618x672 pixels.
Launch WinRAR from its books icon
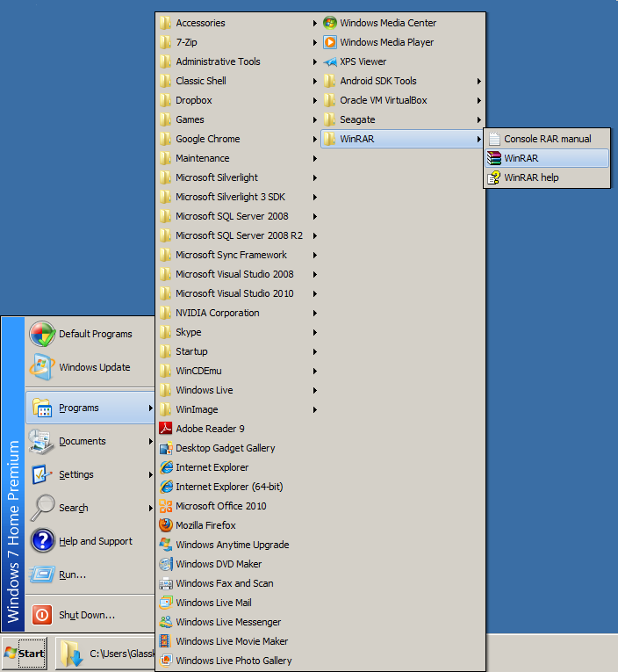[494, 158]
